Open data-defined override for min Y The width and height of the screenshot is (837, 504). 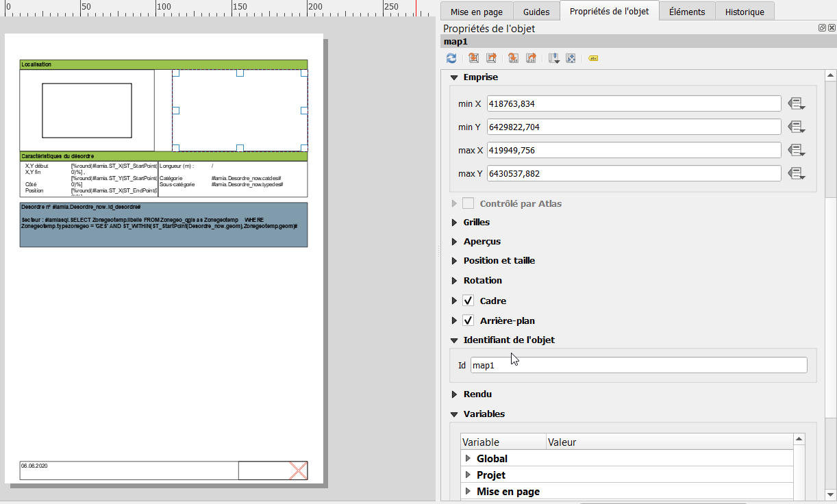[x=796, y=127]
